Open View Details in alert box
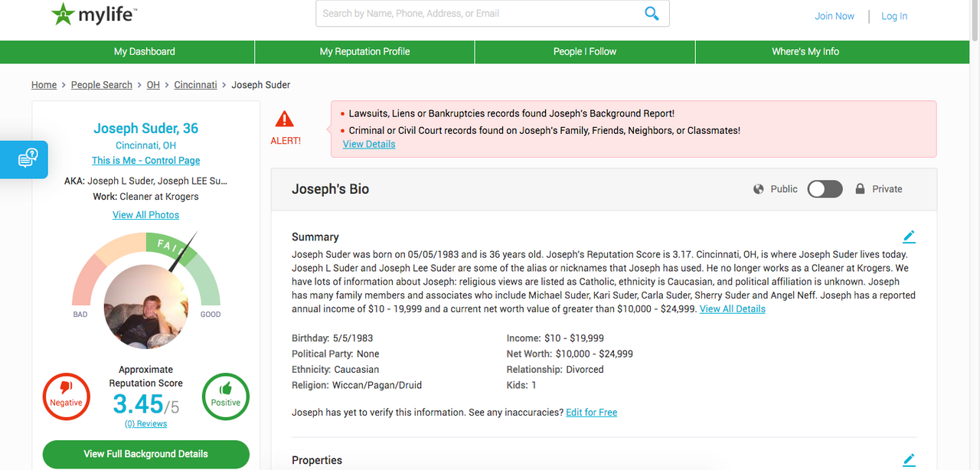 coord(369,144)
